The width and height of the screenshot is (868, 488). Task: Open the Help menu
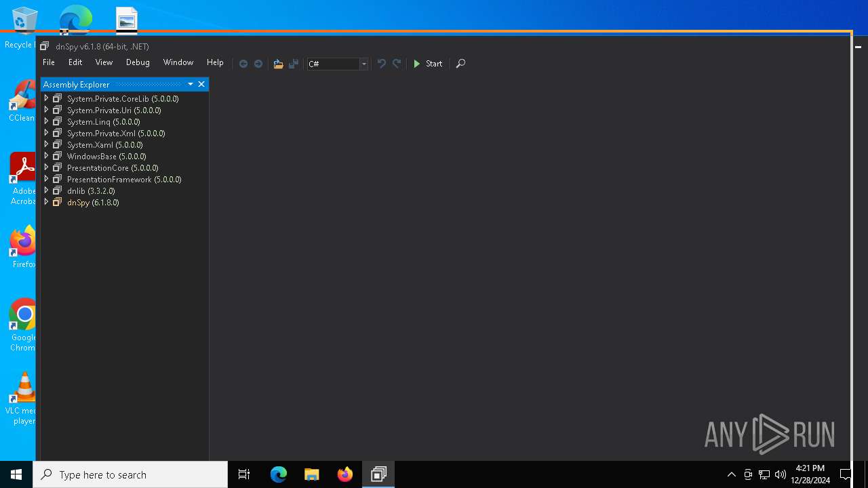coord(215,62)
